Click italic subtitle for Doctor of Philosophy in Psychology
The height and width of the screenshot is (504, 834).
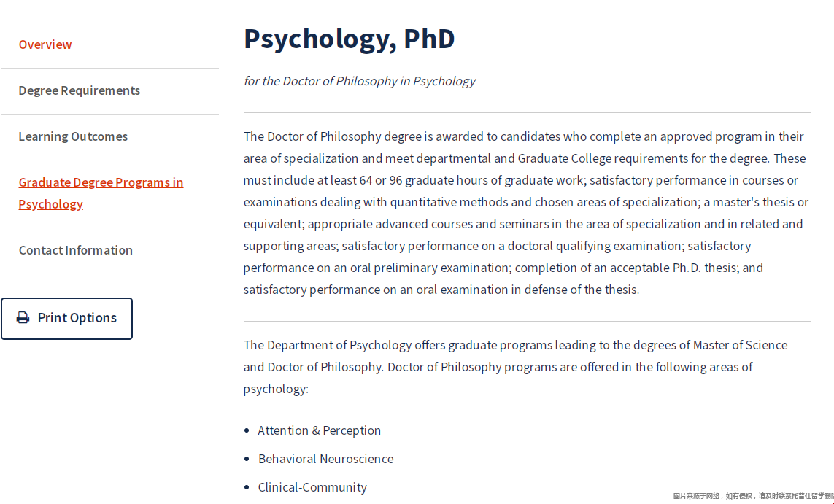point(360,82)
